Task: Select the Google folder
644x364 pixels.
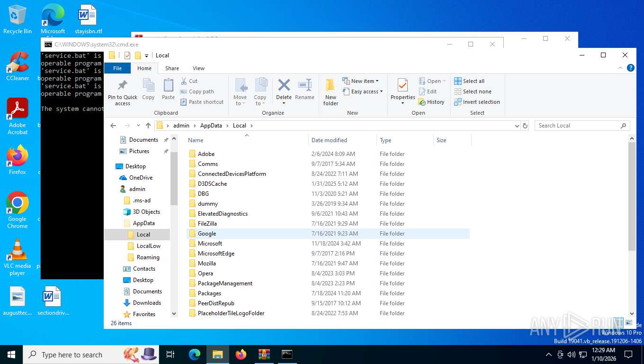Action: point(328,234)
